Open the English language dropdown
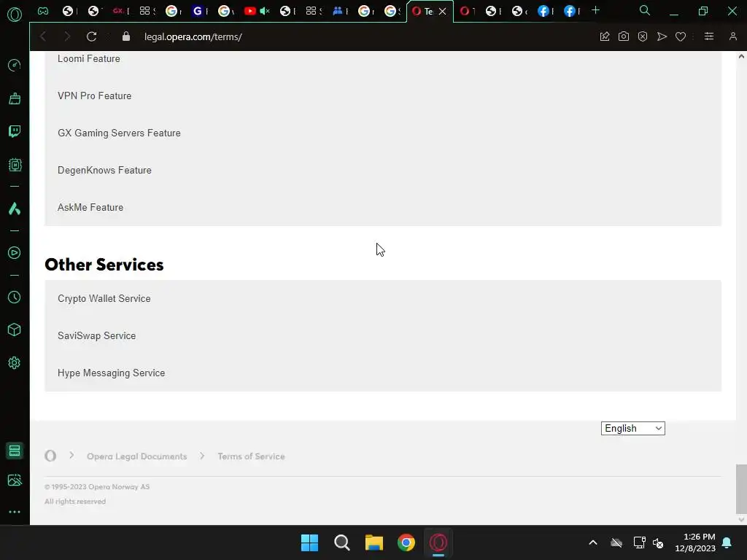747x560 pixels. tap(632, 428)
